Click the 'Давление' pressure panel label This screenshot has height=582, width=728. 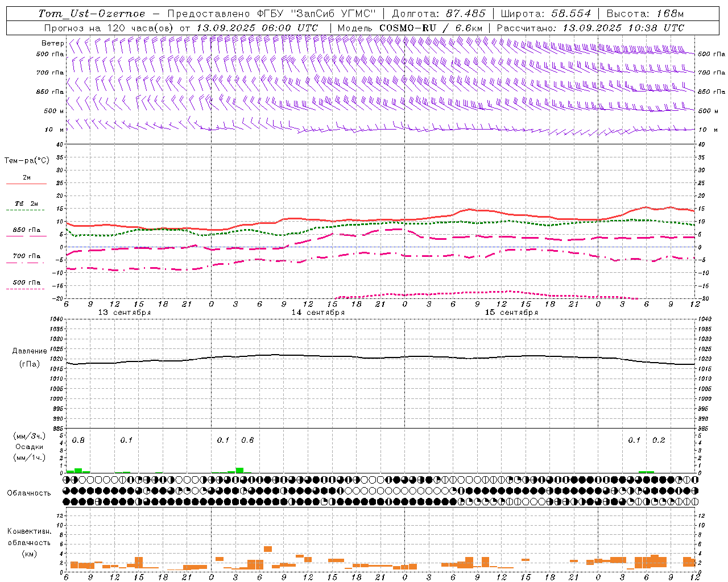tap(30, 351)
